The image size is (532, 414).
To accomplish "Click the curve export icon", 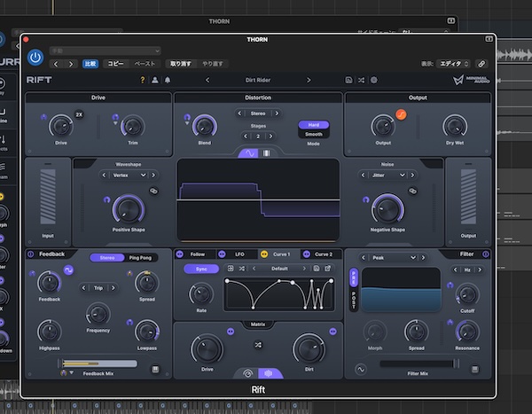I will coord(327,269).
